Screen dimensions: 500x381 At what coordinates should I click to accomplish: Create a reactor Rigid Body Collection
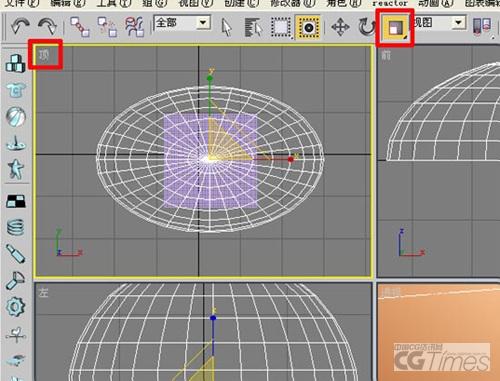point(15,63)
